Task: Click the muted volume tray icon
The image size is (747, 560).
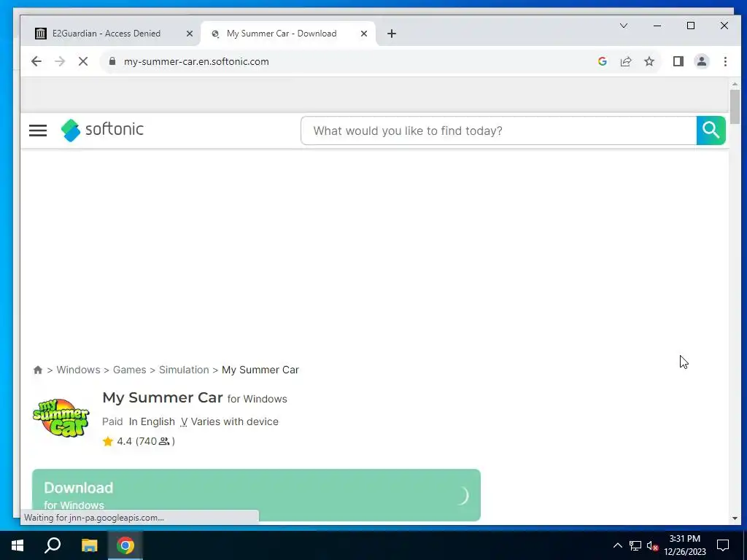Action: [652, 545]
